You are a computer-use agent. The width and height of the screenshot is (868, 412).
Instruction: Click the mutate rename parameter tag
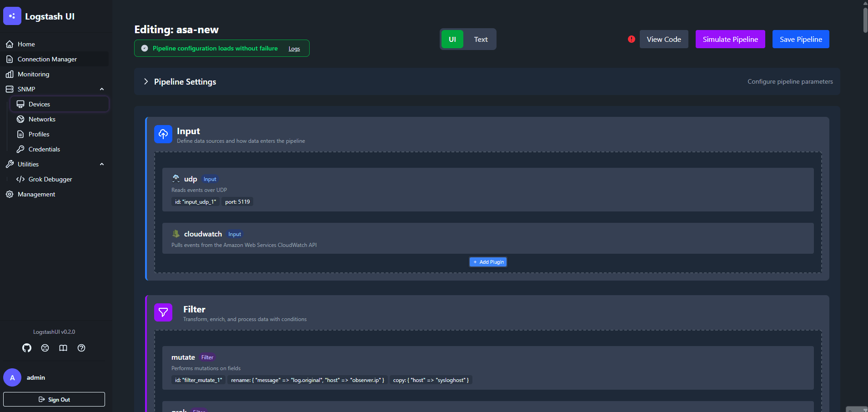coord(307,380)
